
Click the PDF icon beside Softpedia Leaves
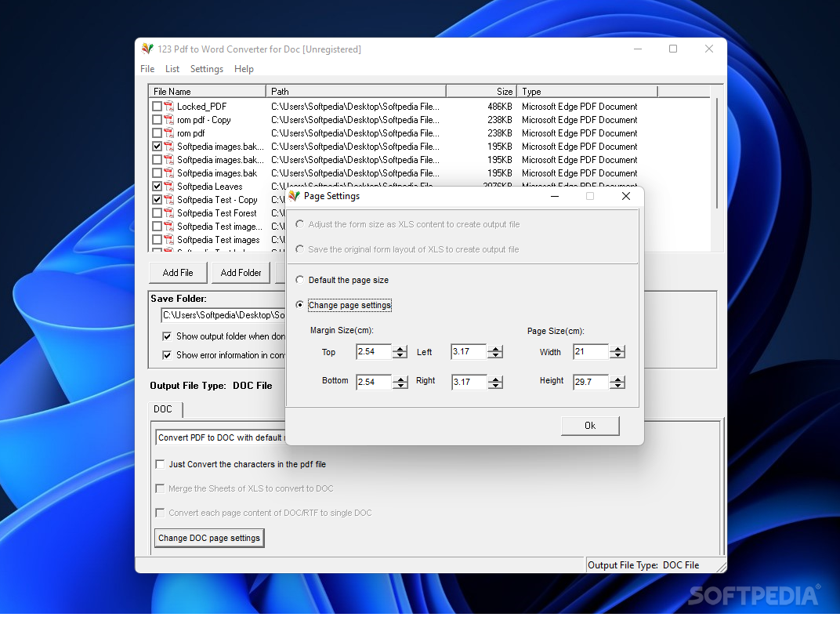(x=168, y=186)
